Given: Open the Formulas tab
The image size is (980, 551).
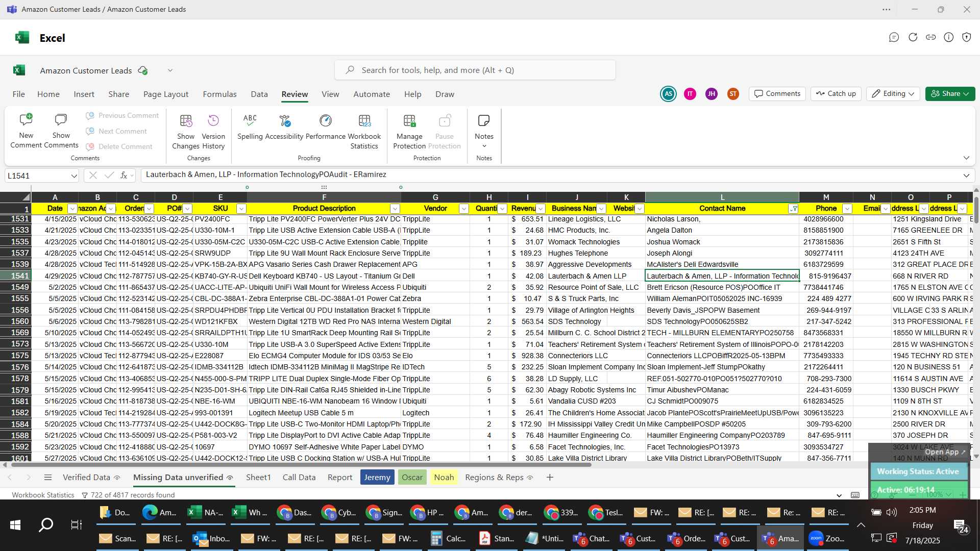Looking at the screenshot, I should (x=219, y=94).
